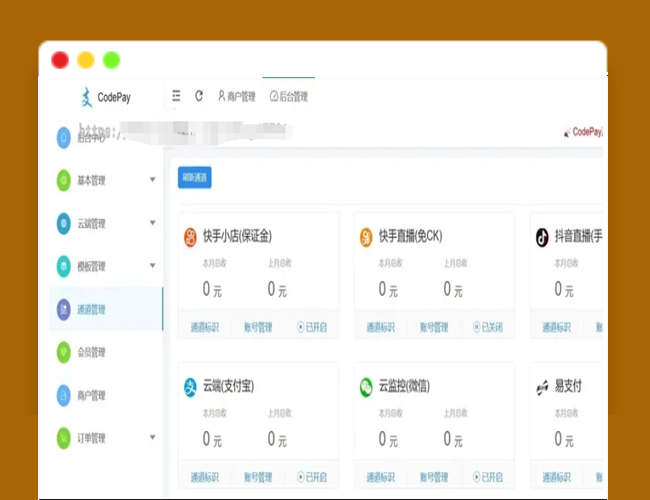This screenshot has width=650, height=500.
Task: Toggle 已关闭 status for 快手直播(免CK)
Action: tap(488, 327)
